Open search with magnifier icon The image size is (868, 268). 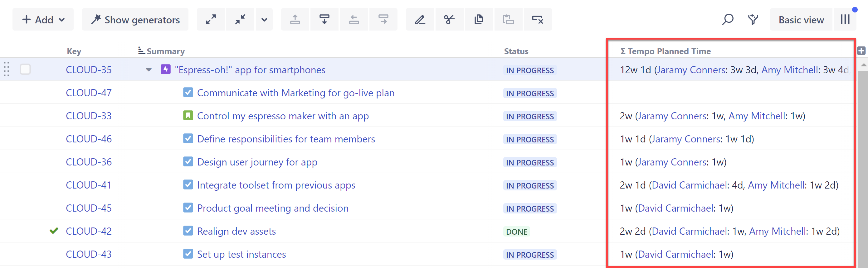pos(728,20)
